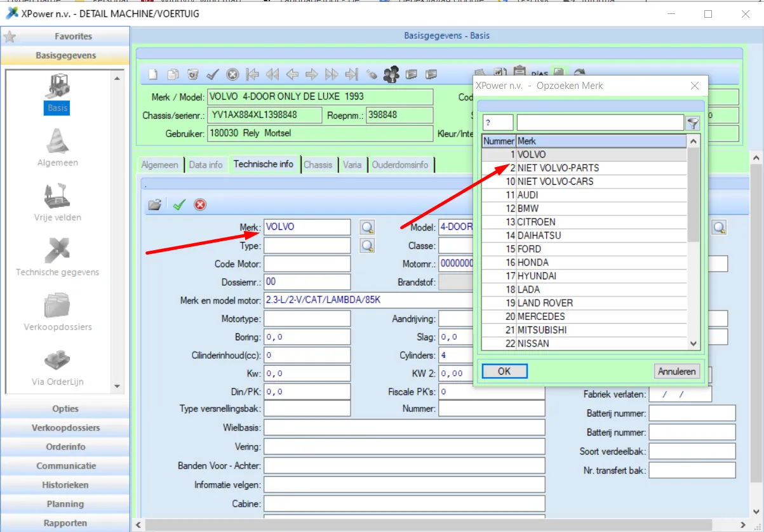The height and width of the screenshot is (532, 764).
Task: Go to next record right arrow
Action: pos(312,75)
